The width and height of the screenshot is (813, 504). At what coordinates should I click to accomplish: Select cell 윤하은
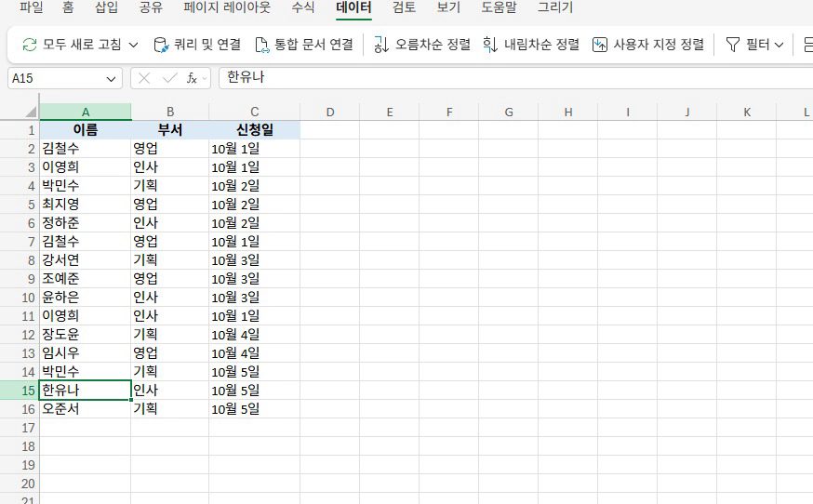(x=86, y=298)
